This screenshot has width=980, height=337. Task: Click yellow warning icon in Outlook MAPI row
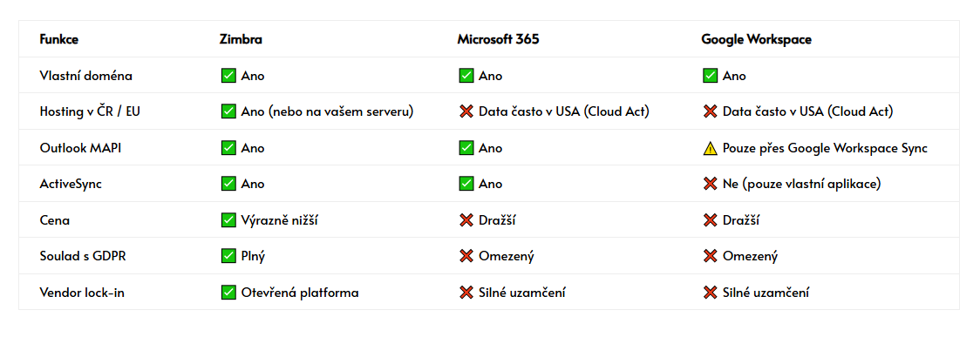point(710,148)
